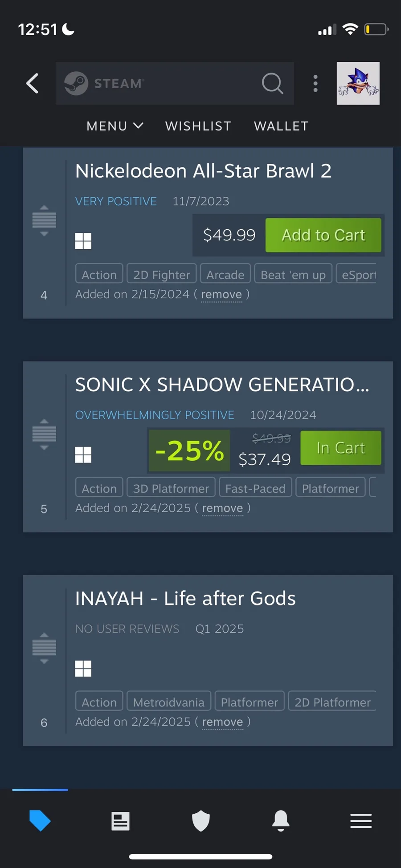The image size is (401, 868).
Task: Open the News icon in bottom bar
Action: 120,821
